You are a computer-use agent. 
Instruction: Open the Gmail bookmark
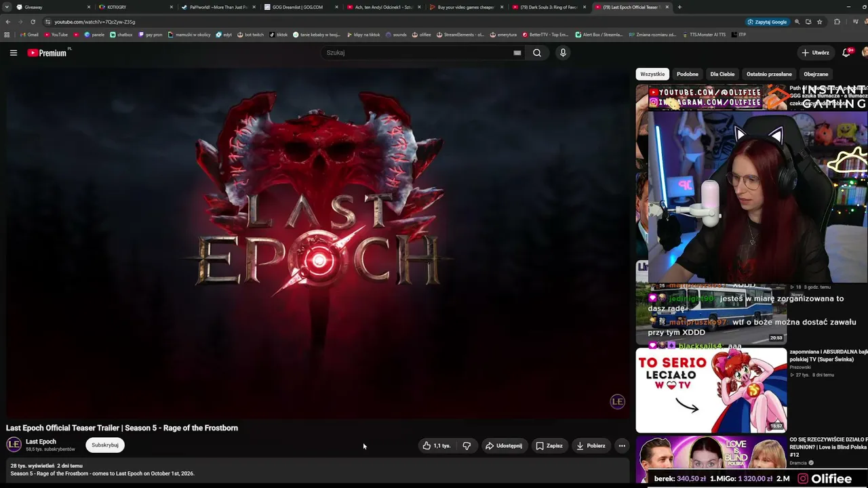(x=29, y=35)
